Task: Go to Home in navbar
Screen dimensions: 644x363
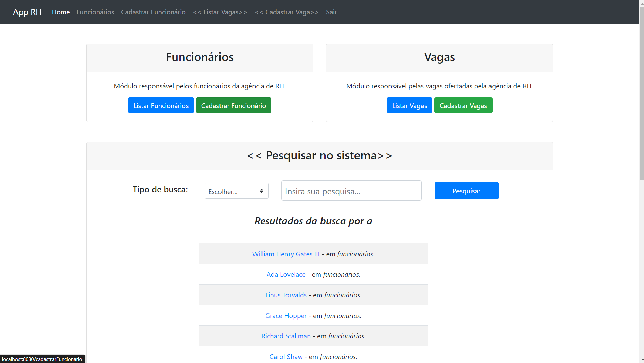Action: point(61,12)
